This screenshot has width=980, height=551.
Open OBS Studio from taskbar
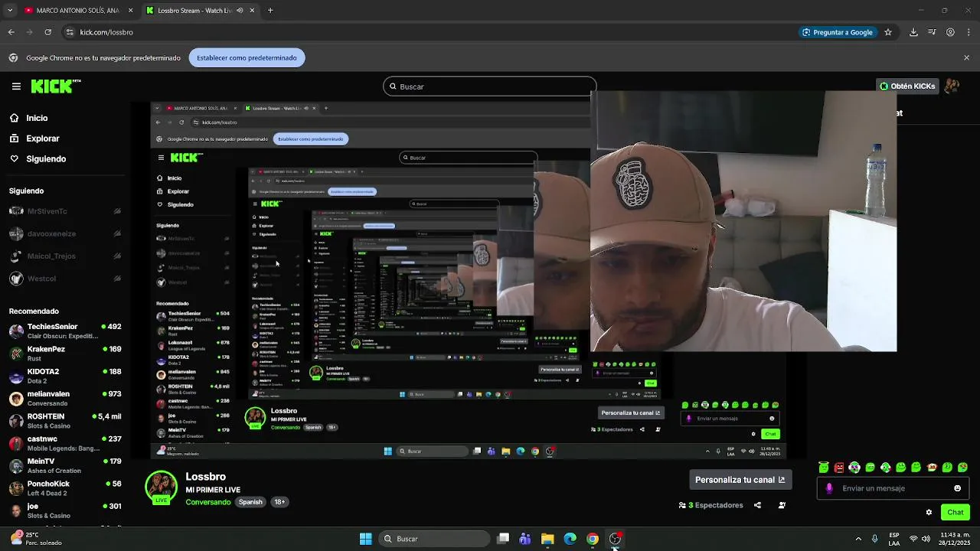tap(615, 539)
